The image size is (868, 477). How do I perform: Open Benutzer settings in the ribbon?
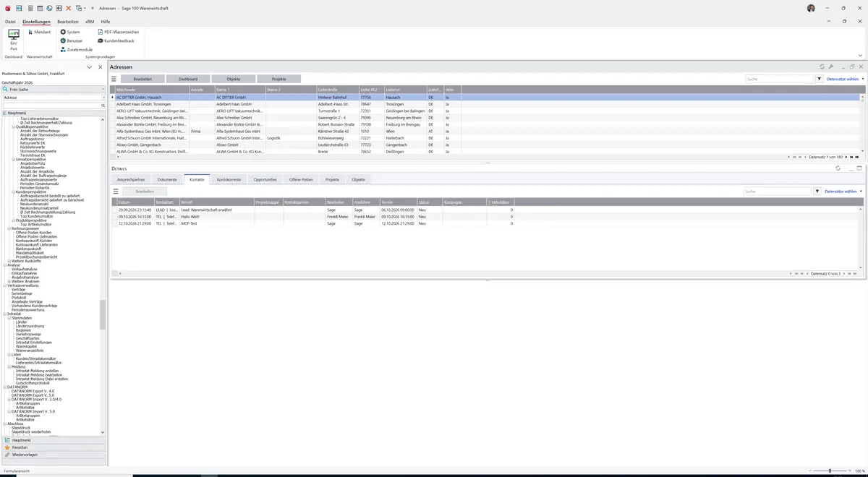tap(72, 40)
